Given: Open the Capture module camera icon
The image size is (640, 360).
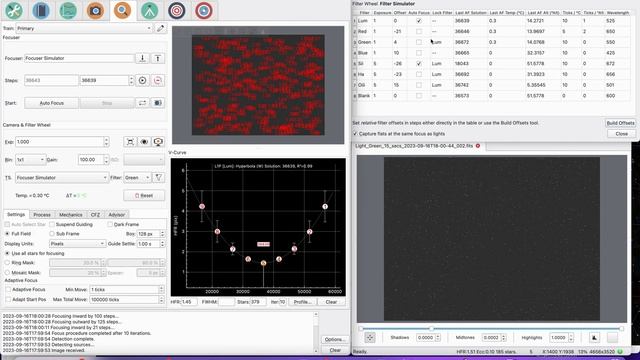Looking at the screenshot, I should pos(95,10).
